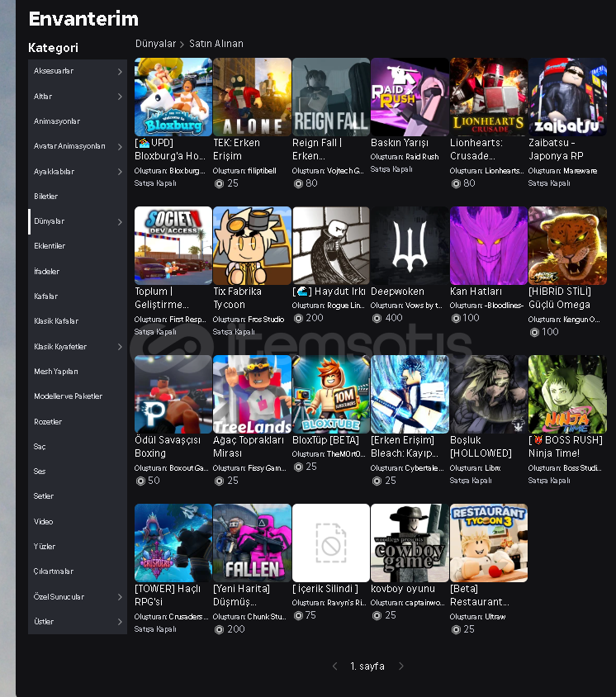Select the Kafalar category
616x697 pixels.
click(78, 296)
